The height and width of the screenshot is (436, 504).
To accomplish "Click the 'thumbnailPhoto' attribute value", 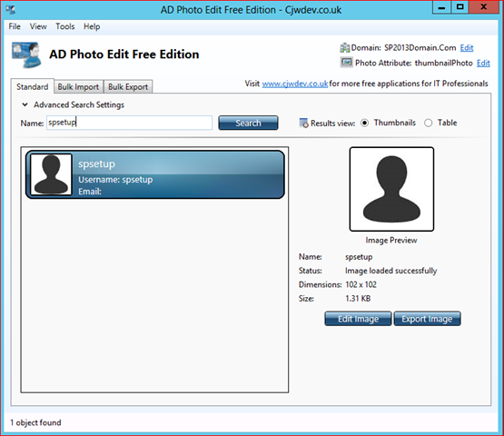I will 443,63.
